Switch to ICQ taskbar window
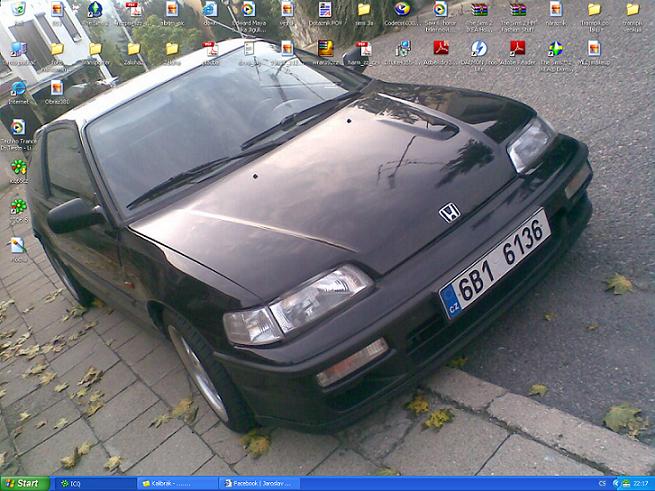This screenshot has width=655, height=491. tap(80, 483)
